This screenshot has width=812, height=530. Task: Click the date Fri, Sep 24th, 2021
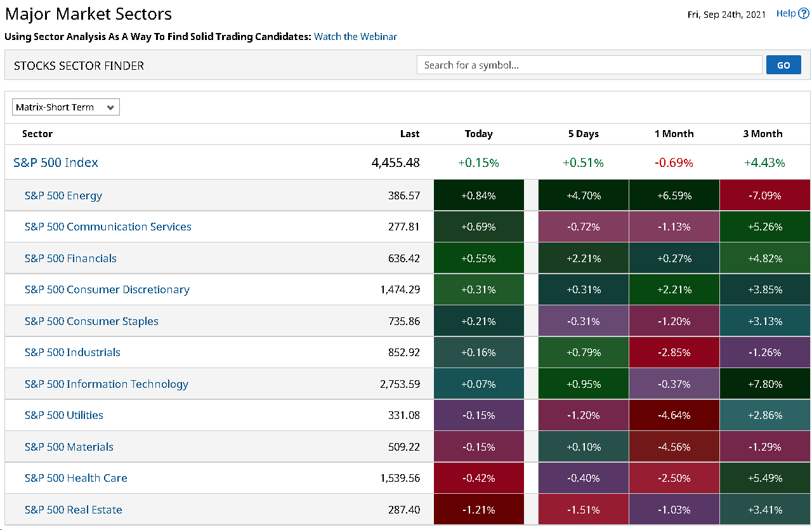[727, 14]
